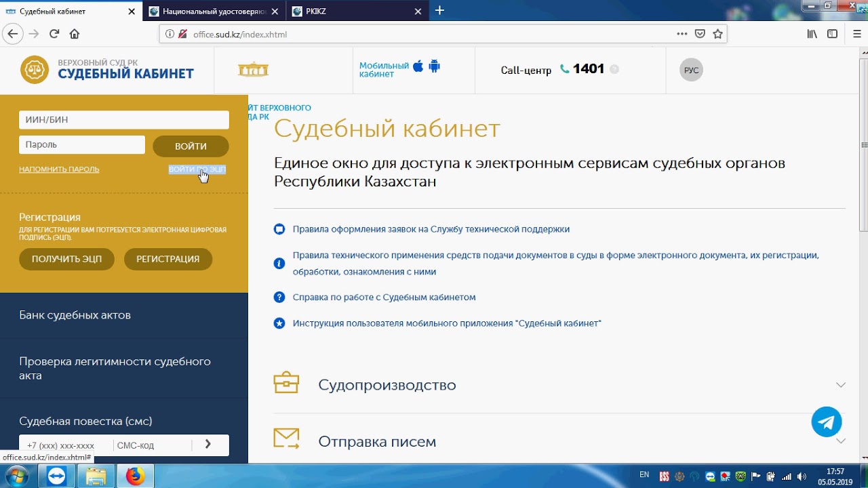Focus the СМС-код field
This screenshot has height=488, width=868.
point(152,445)
